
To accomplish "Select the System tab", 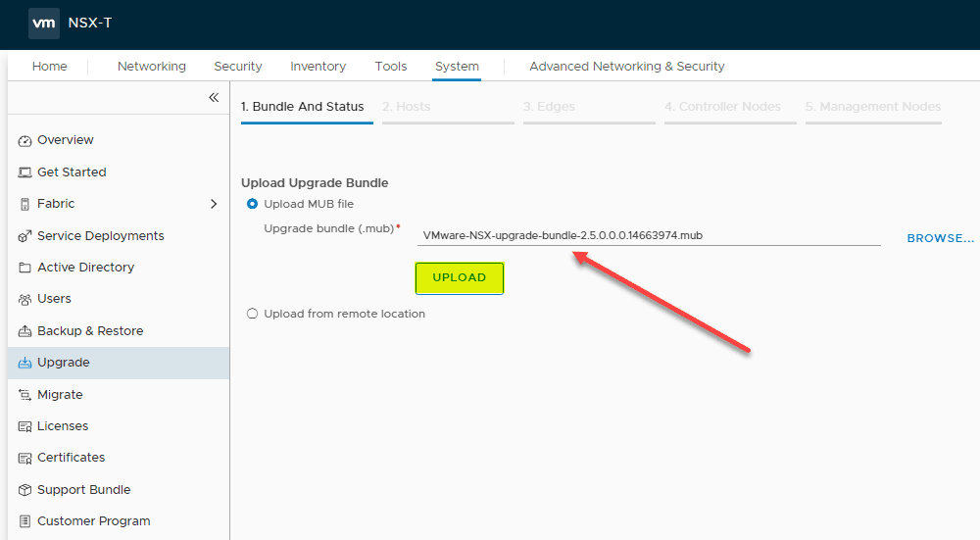I will (457, 67).
